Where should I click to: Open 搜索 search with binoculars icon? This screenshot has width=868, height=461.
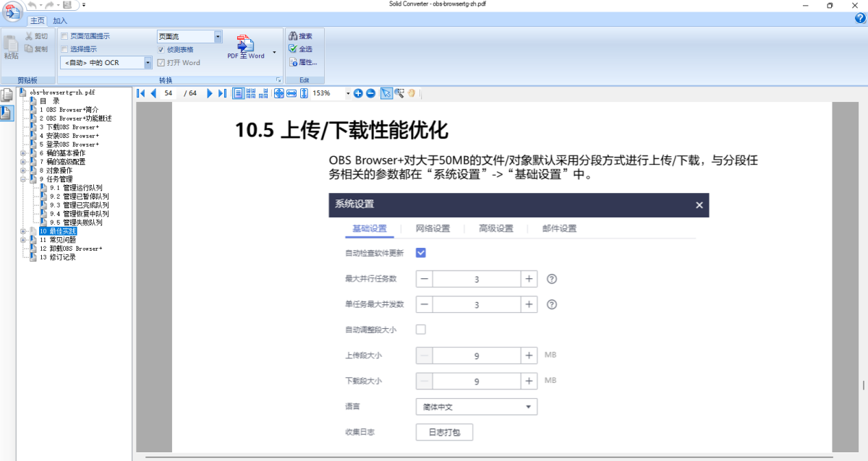click(300, 36)
